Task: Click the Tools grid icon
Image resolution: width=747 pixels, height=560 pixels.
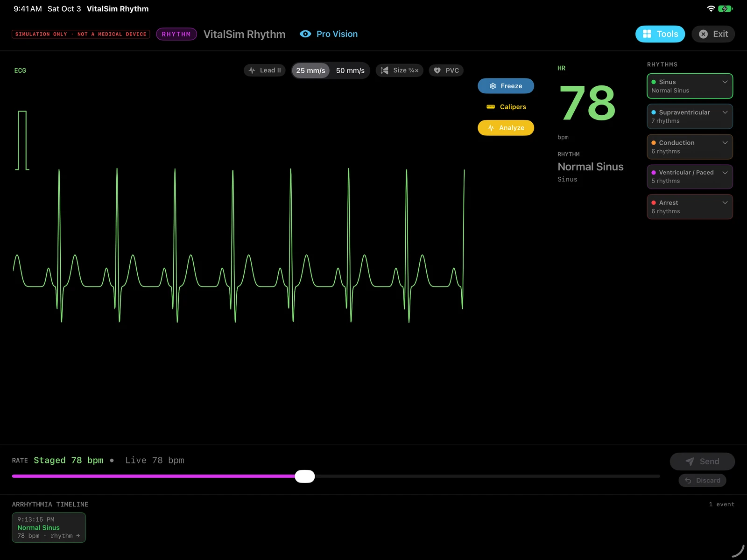Action: coord(647,34)
